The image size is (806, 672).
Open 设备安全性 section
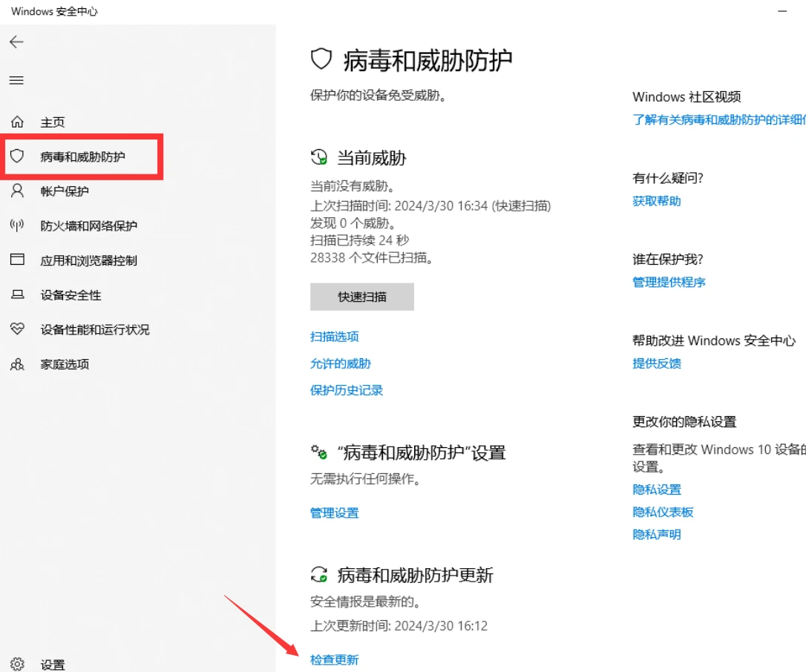71,295
